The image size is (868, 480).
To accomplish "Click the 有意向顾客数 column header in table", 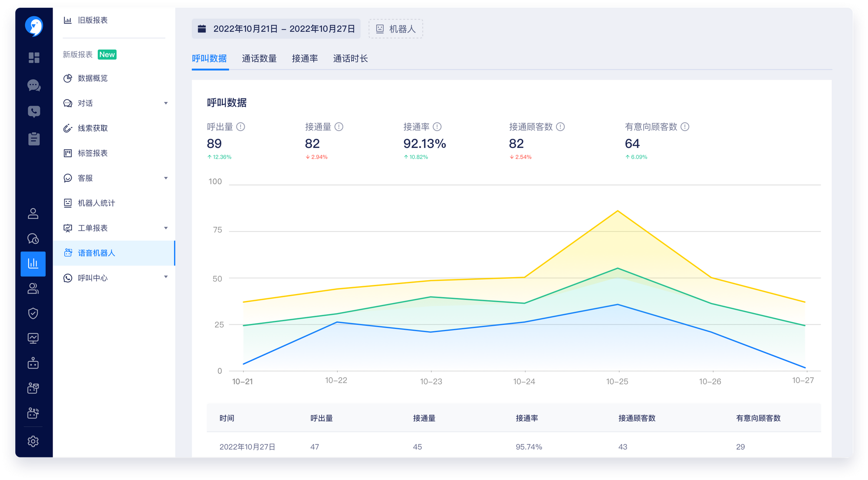I will click(x=758, y=418).
